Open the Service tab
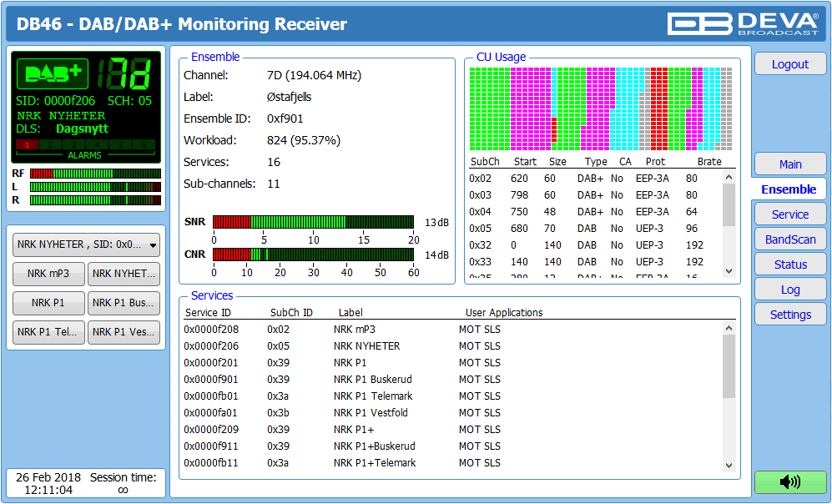832x504 pixels. pos(790,214)
